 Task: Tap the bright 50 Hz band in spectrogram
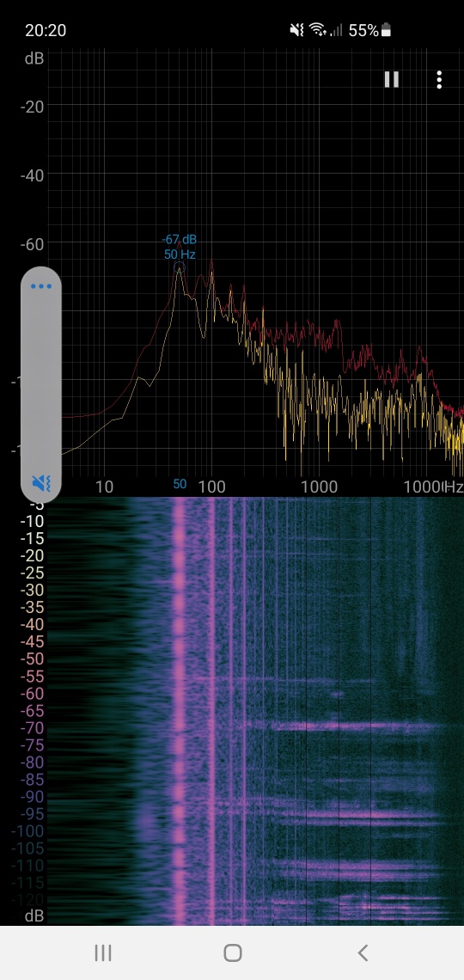click(180, 711)
